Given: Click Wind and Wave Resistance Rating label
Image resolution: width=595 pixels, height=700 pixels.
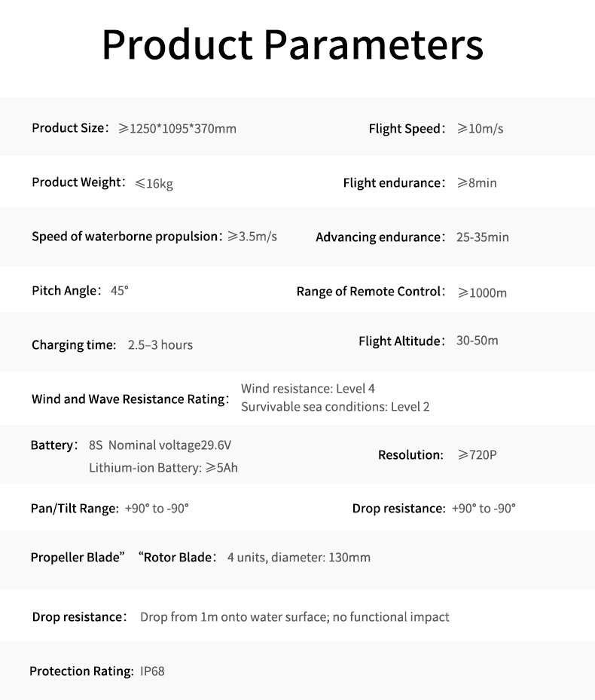Looking at the screenshot, I should click(x=129, y=399).
